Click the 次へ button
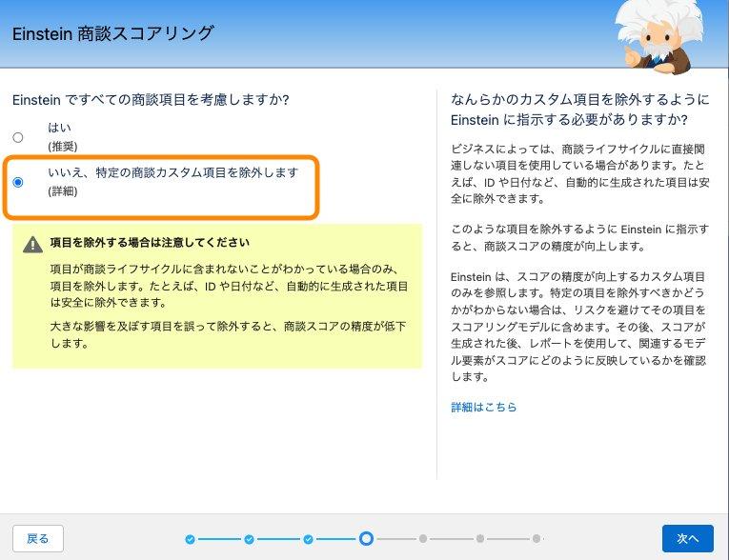The image size is (729, 560). click(688, 539)
